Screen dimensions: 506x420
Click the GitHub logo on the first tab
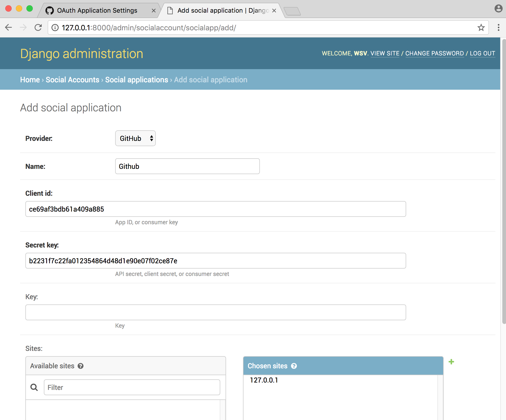coord(50,11)
